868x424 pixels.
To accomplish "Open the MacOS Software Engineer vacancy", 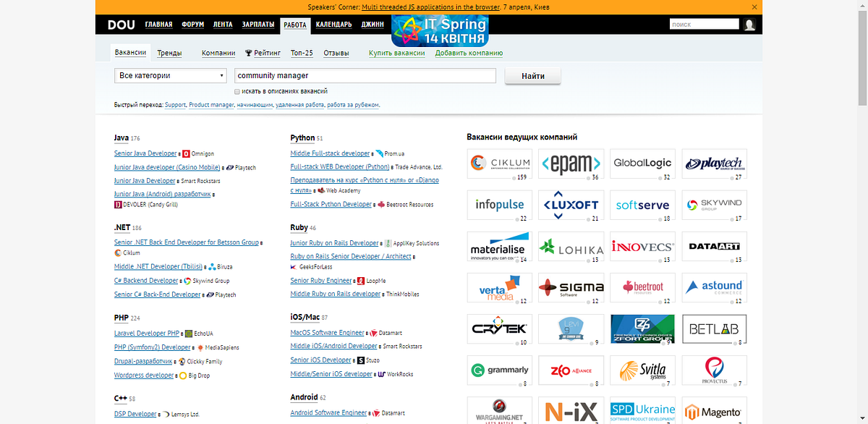I will click(327, 333).
